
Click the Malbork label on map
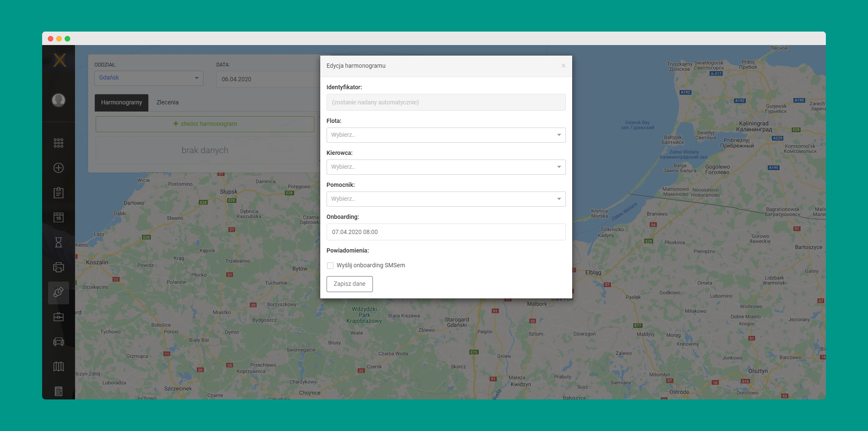[537, 304]
